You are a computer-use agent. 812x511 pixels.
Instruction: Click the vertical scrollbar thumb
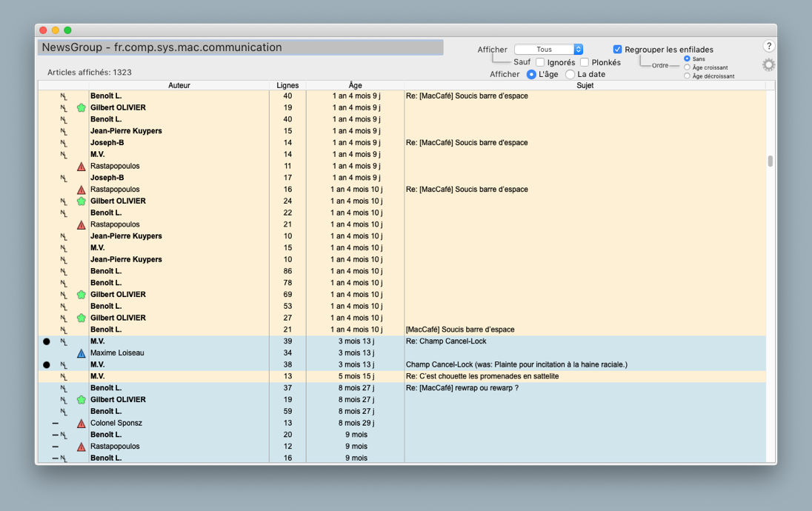pyautogui.click(x=771, y=161)
